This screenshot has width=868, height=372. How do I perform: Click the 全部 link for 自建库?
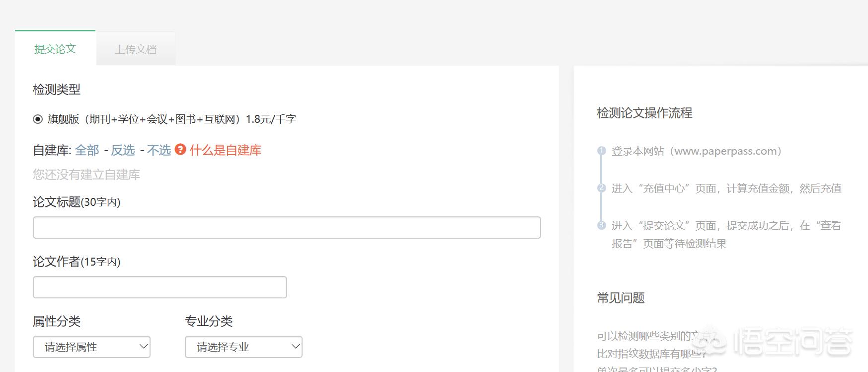(x=87, y=150)
